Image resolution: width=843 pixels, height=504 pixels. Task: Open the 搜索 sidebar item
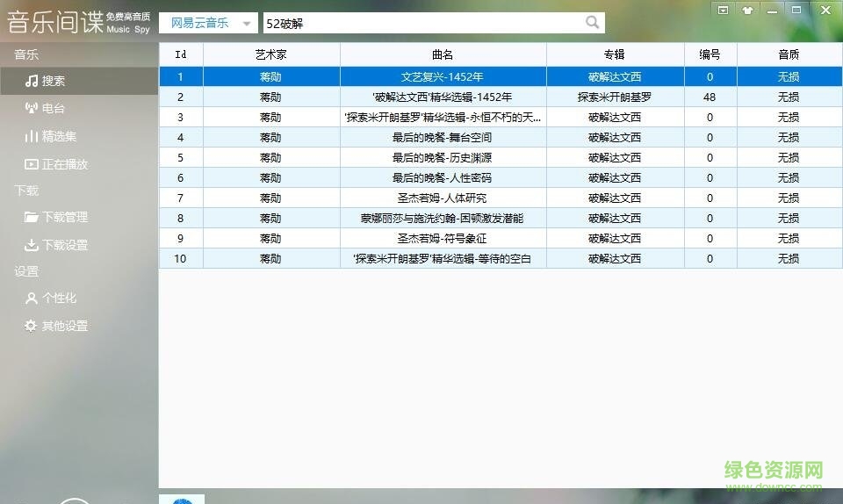[x=79, y=81]
